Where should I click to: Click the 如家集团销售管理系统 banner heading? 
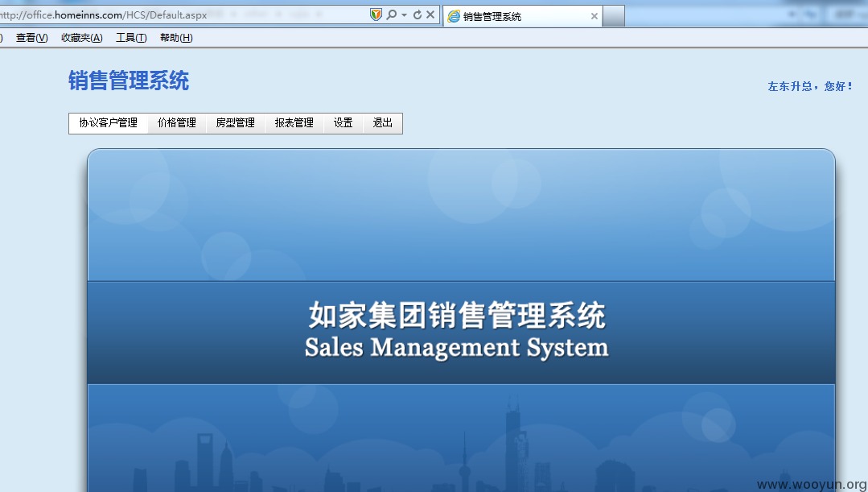(457, 316)
